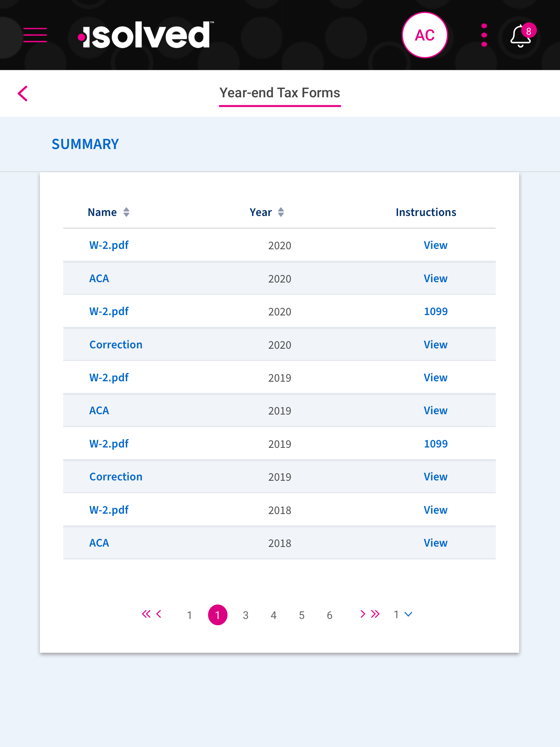Go back using the pink arrow
Image resolution: width=560 pixels, height=747 pixels.
tap(23, 94)
